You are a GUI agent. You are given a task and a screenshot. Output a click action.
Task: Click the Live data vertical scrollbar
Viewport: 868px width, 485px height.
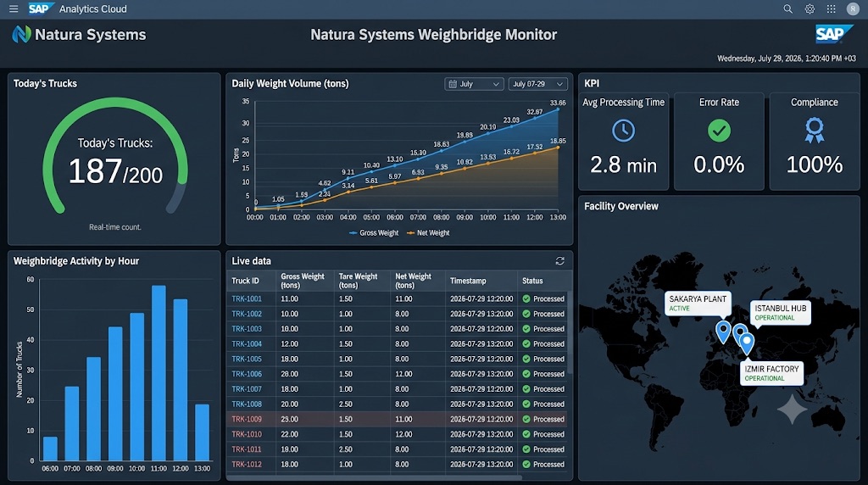pos(570,332)
